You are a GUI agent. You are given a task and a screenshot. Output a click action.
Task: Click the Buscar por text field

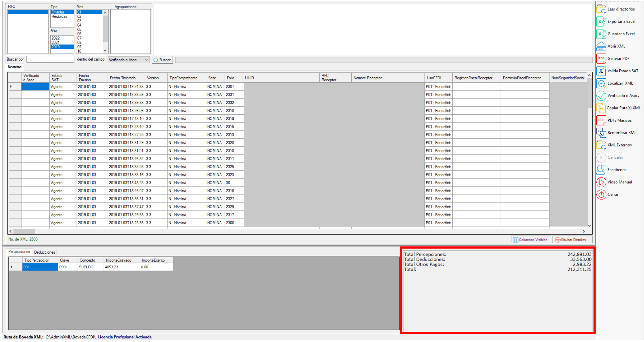50,60
